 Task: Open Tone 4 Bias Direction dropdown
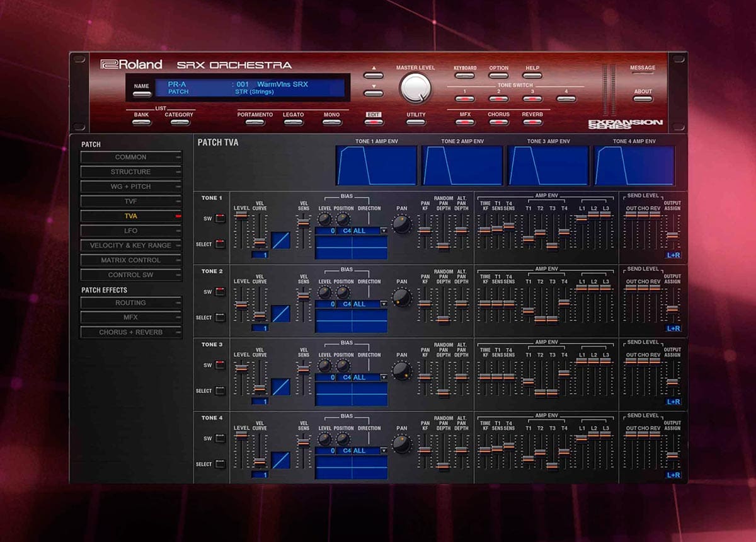click(384, 451)
